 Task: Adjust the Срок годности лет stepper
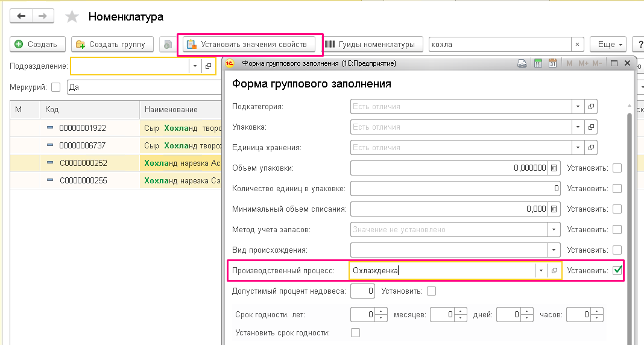(x=381, y=315)
